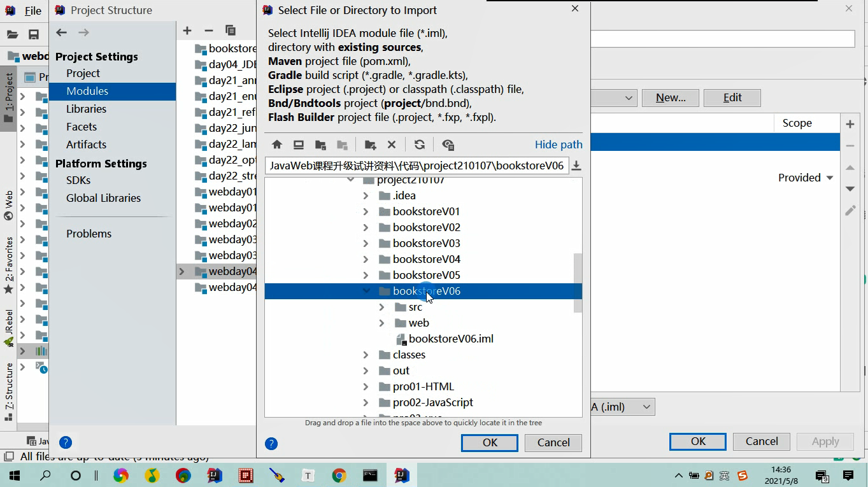
Task: Go back arrow in Project Structure
Action: tap(62, 32)
